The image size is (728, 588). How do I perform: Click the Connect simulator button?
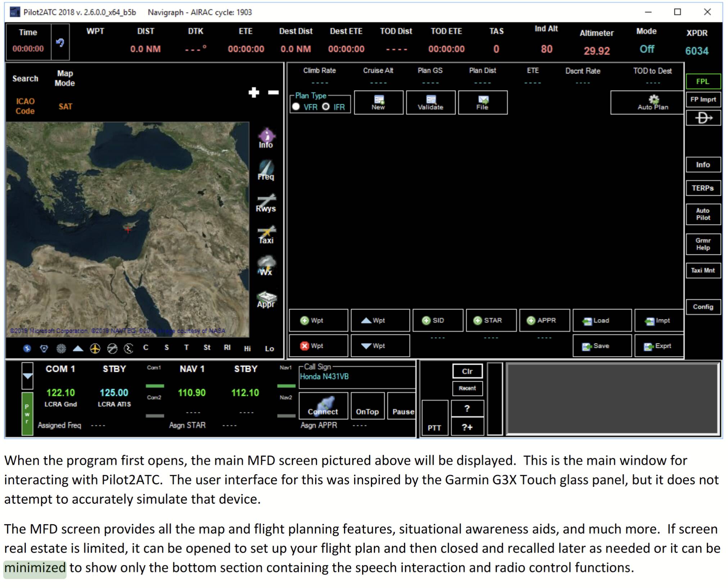pos(323,406)
